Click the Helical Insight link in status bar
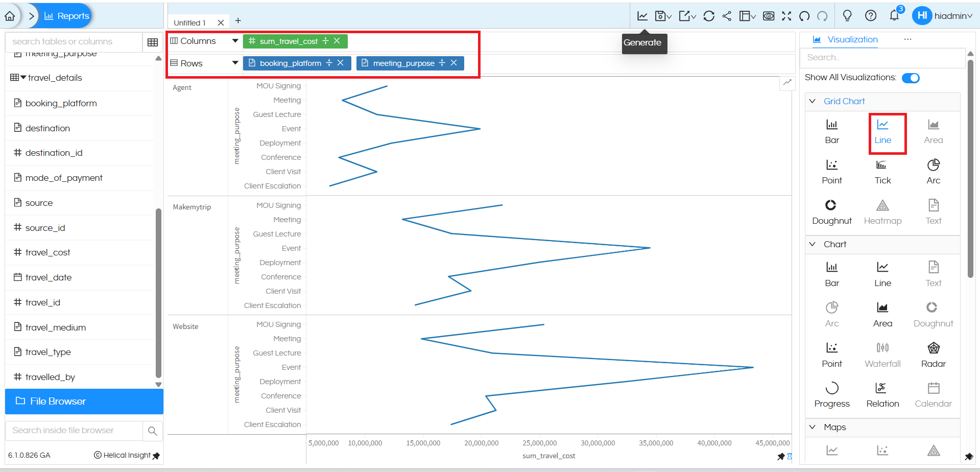Image resolution: width=980 pixels, height=472 pixels. tap(126, 455)
